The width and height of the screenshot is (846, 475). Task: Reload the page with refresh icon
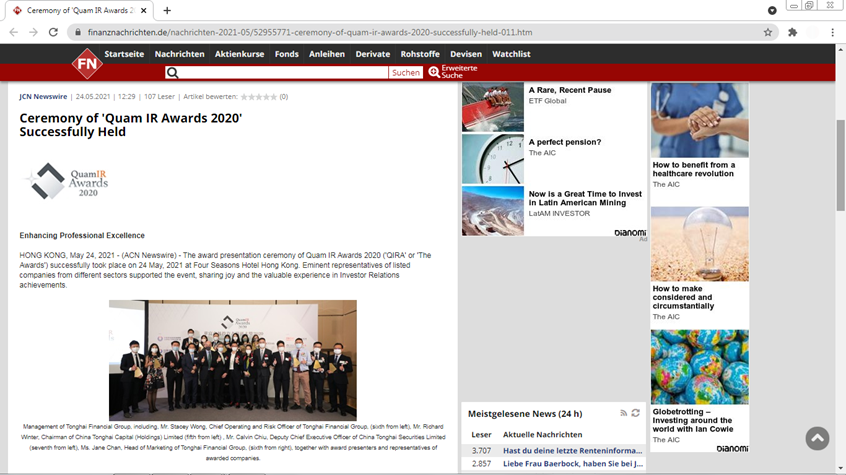53,32
